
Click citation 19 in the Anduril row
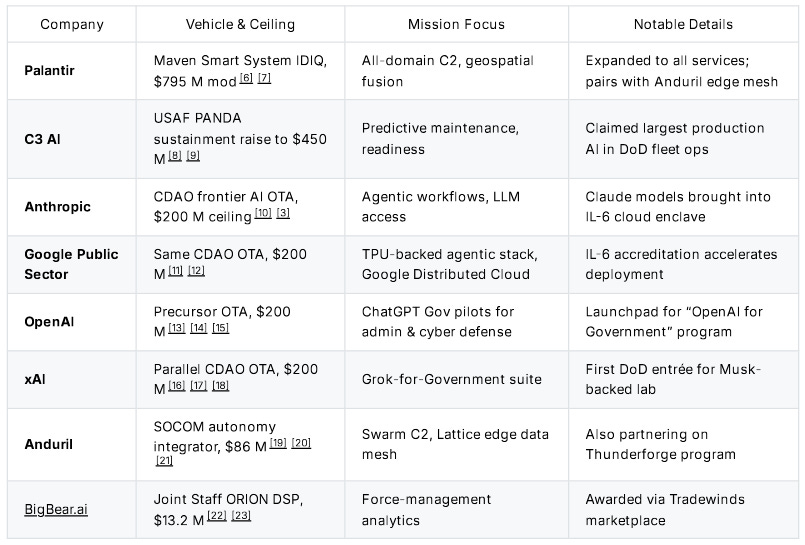[x=278, y=443]
